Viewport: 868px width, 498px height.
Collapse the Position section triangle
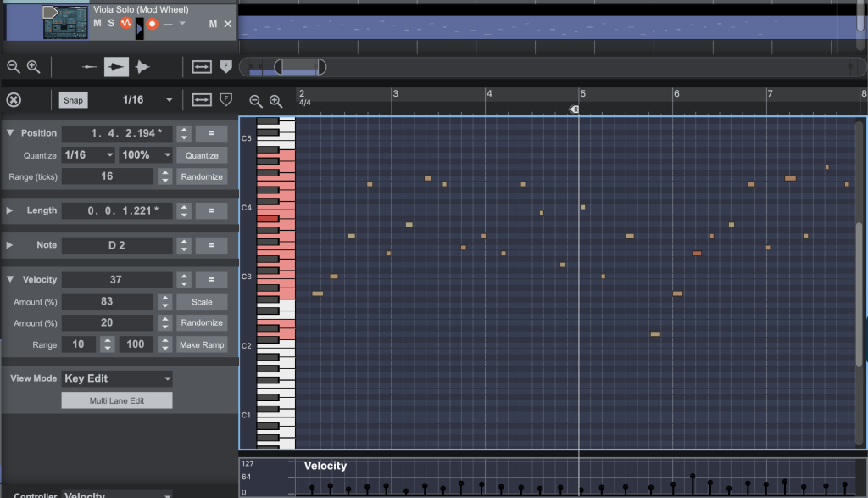pyautogui.click(x=10, y=133)
